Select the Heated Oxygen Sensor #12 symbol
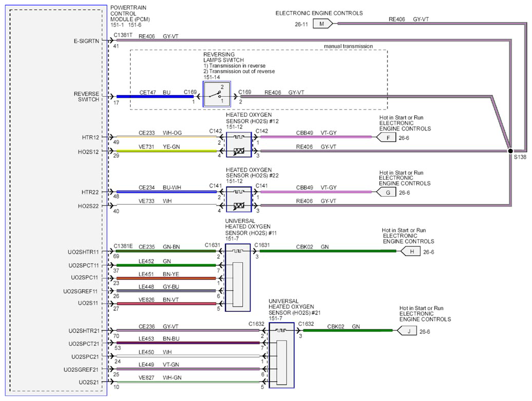532x401 pixels. (x=239, y=144)
